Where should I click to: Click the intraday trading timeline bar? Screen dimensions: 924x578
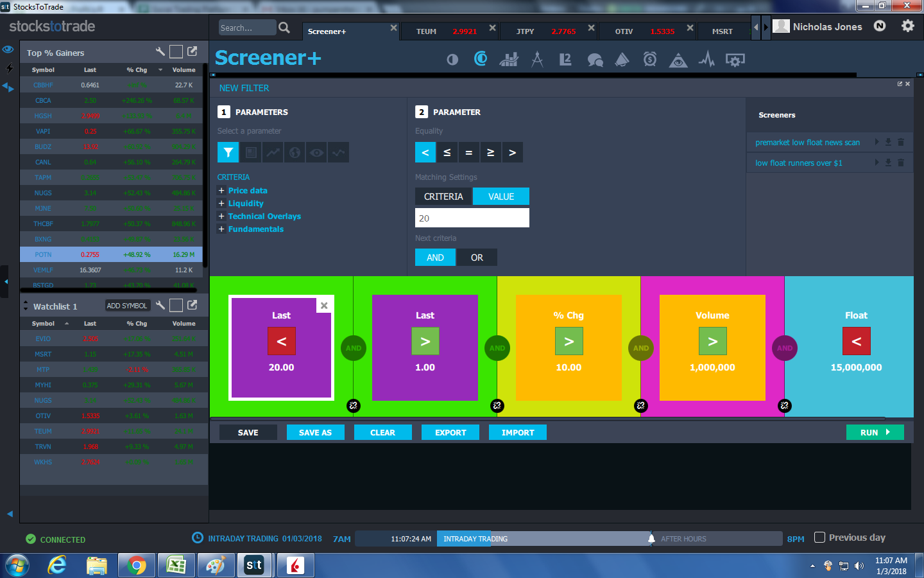544,539
